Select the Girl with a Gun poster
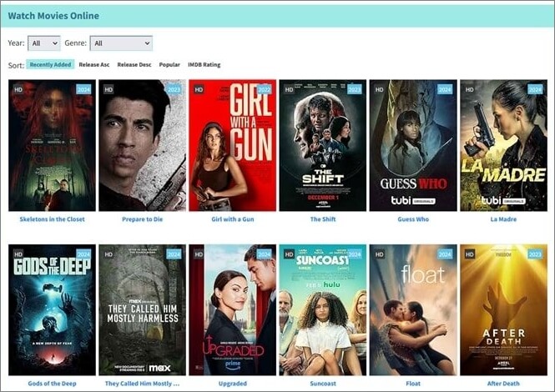This screenshot has width=555, height=392. point(232,145)
